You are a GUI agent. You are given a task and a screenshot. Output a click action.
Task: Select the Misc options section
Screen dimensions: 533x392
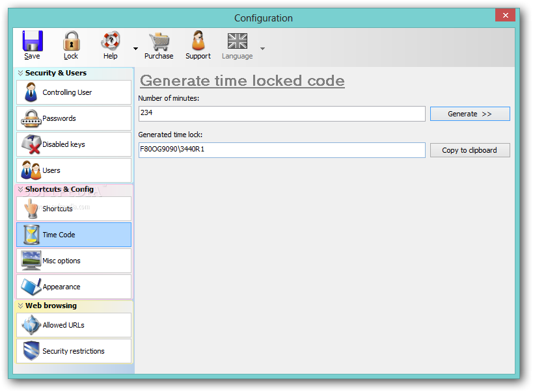pos(74,261)
